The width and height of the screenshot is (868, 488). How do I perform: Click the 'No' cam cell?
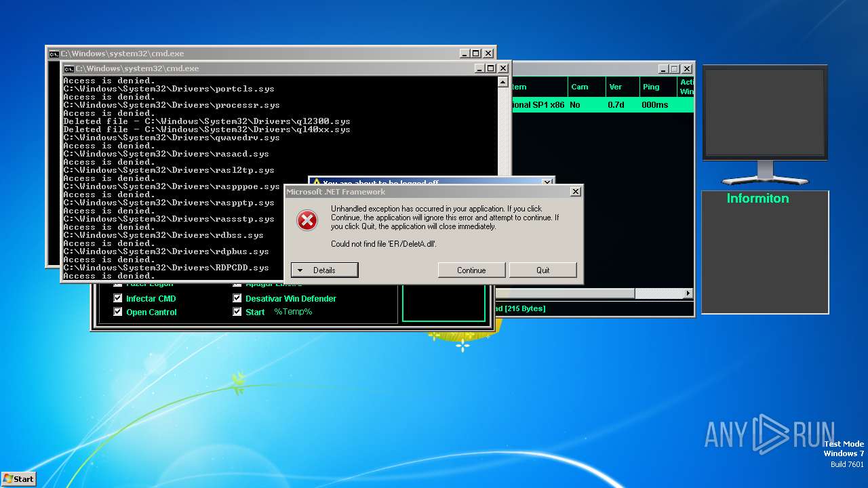coord(575,105)
